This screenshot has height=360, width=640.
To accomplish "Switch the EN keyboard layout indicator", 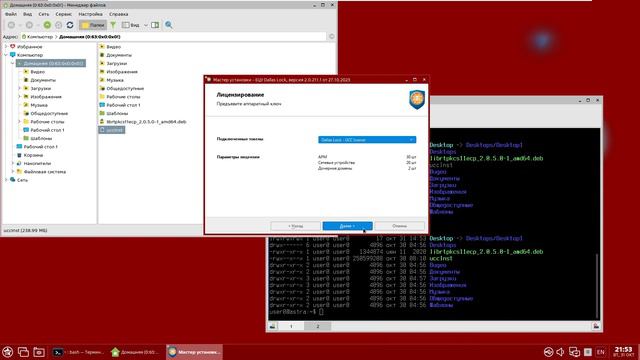I will (x=600, y=352).
